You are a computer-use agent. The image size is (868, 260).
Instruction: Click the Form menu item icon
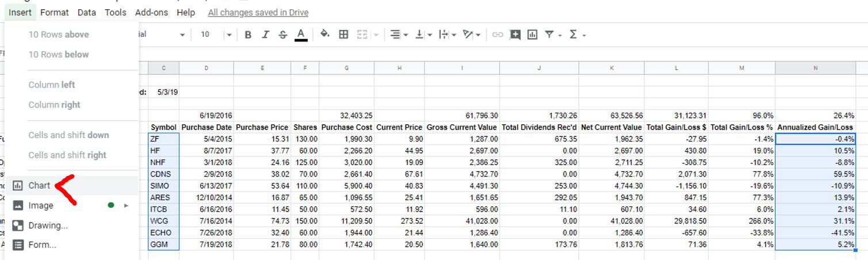(x=18, y=245)
